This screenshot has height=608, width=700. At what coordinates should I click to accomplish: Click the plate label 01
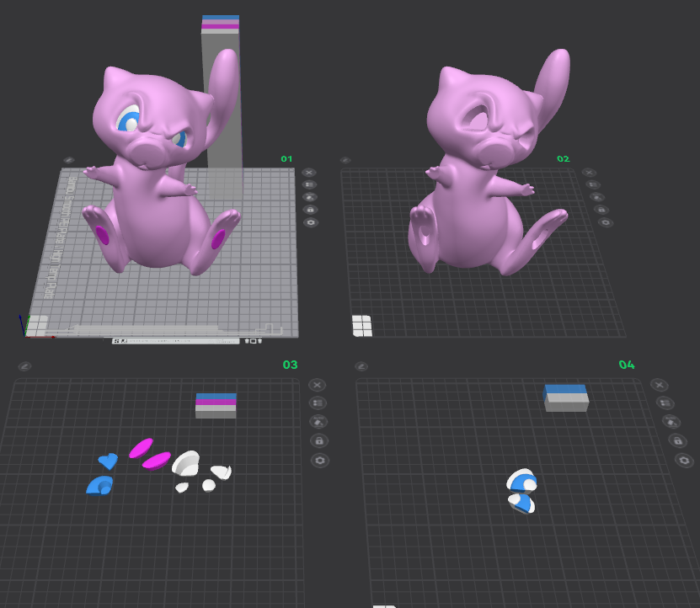[x=286, y=159]
